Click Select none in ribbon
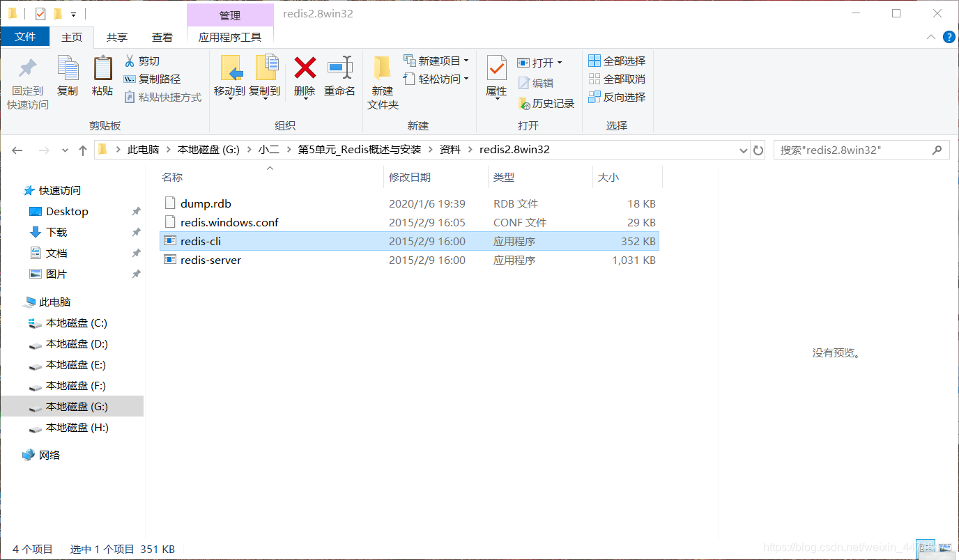The image size is (959, 560). click(x=617, y=79)
